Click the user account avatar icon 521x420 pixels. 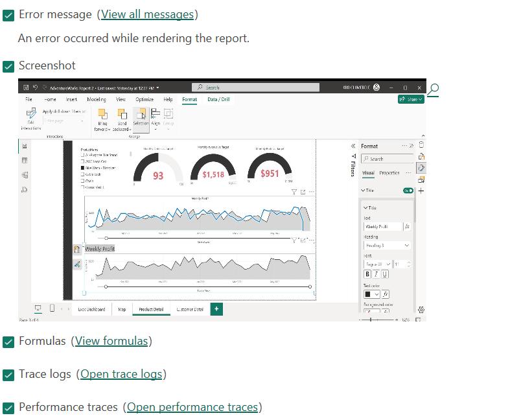pyautogui.click(x=376, y=87)
